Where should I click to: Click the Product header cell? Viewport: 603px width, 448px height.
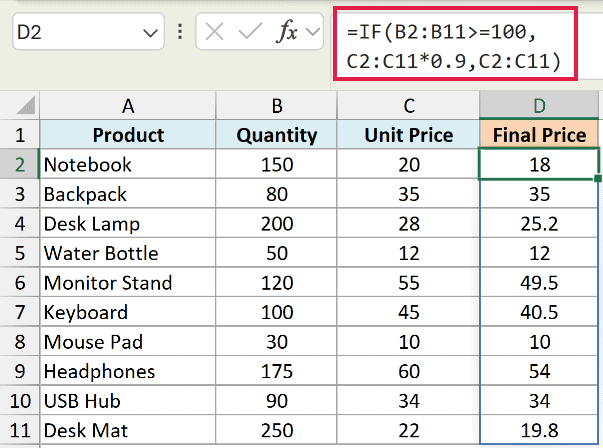[128, 134]
